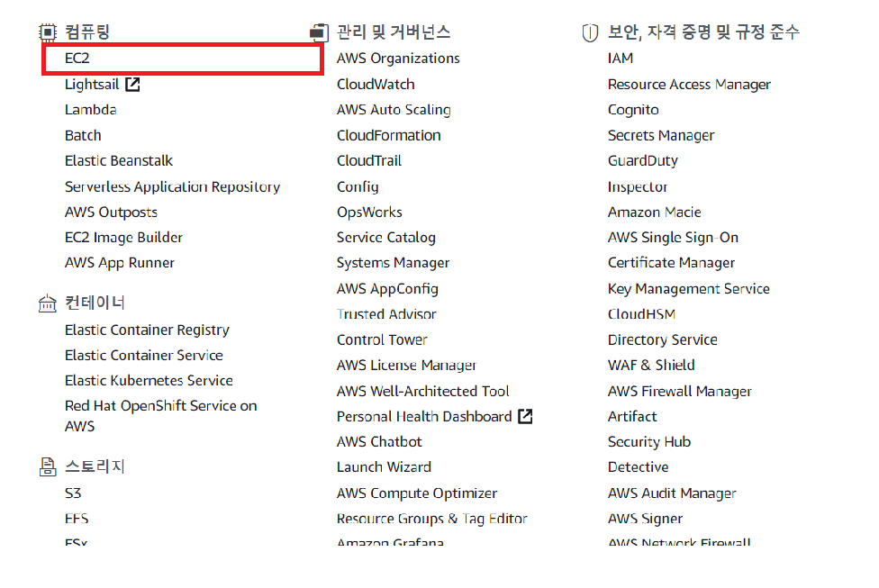879x588 pixels.
Task: Click external link icon beside Personal Health Dashboard
Action: [525, 417]
